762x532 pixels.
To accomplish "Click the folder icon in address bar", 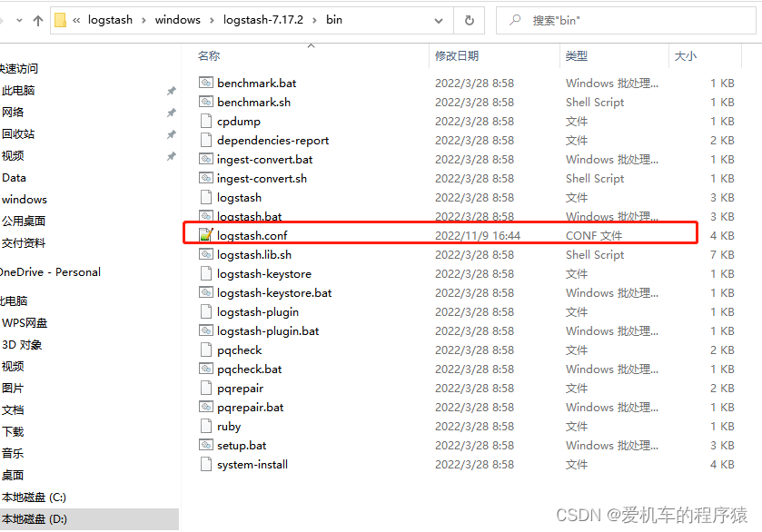I will [x=60, y=20].
